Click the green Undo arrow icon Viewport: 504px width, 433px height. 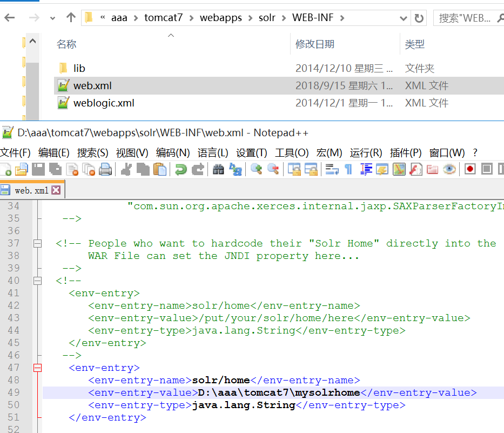(x=180, y=169)
